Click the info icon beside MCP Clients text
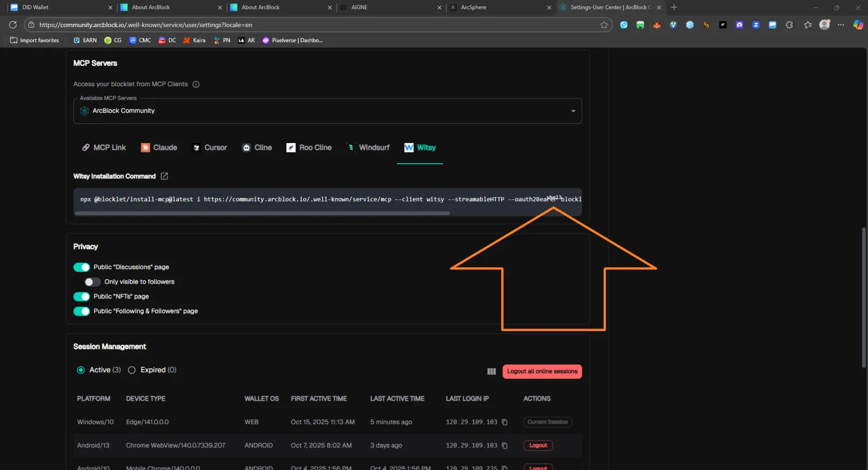The width and height of the screenshot is (868, 470). point(196,85)
